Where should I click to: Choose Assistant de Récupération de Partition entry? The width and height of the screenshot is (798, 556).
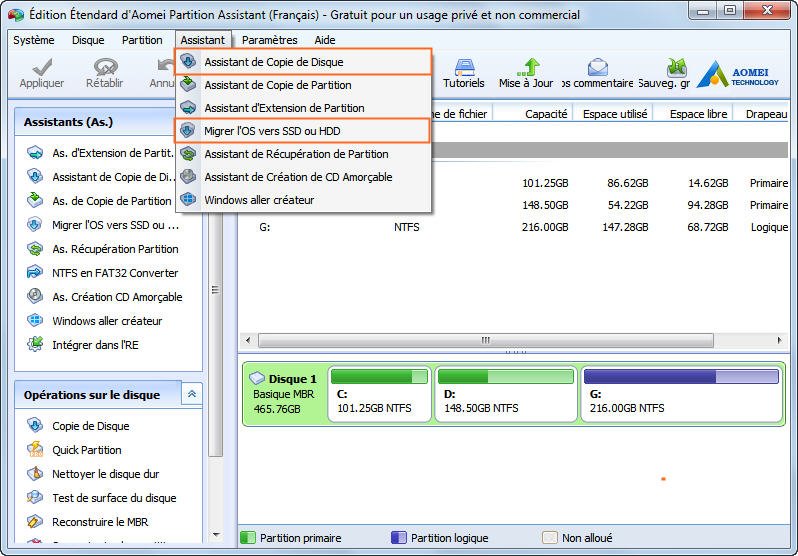click(x=303, y=154)
